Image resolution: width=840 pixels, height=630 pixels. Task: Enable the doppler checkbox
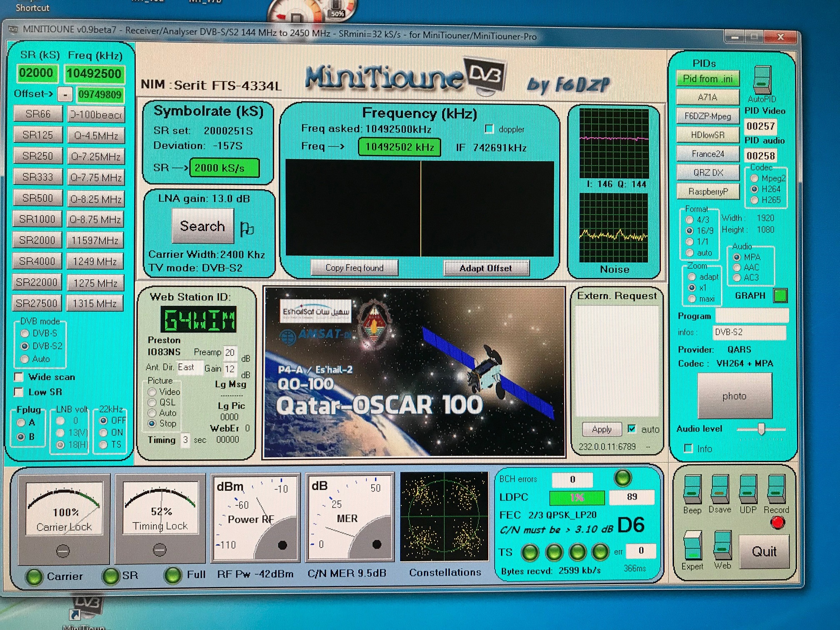pyautogui.click(x=489, y=129)
